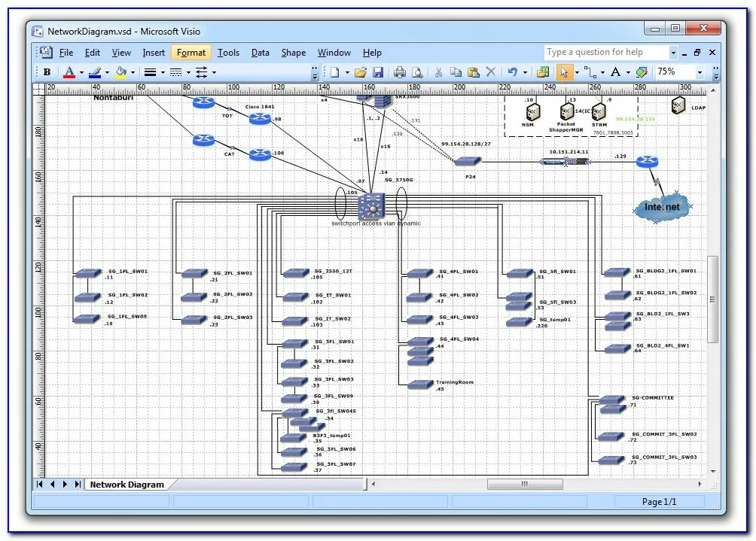Screen dimensions: 756x541
Task: Click the line ends icon
Action: coord(202,72)
